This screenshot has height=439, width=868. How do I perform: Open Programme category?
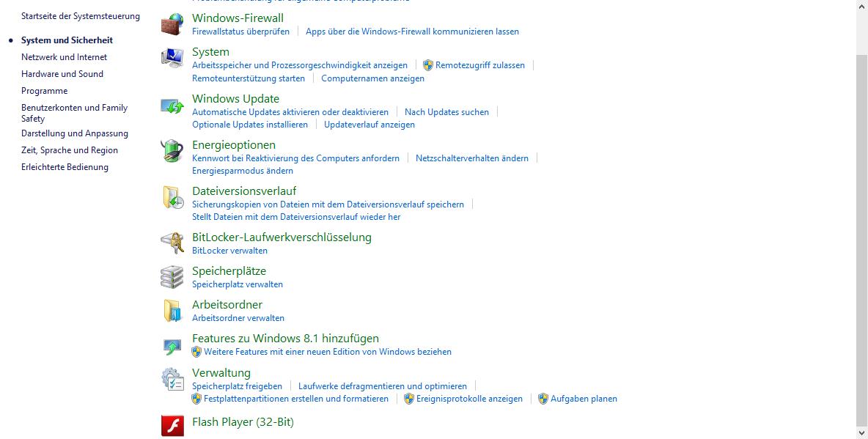click(x=44, y=91)
